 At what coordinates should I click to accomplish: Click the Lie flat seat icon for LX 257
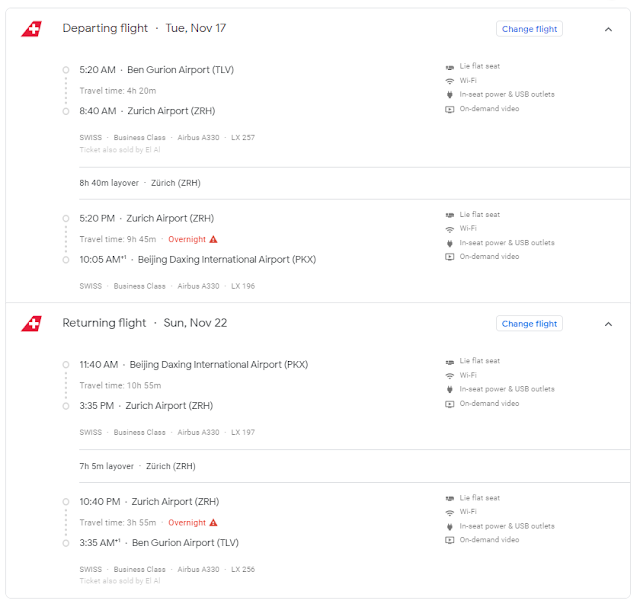[449, 67]
